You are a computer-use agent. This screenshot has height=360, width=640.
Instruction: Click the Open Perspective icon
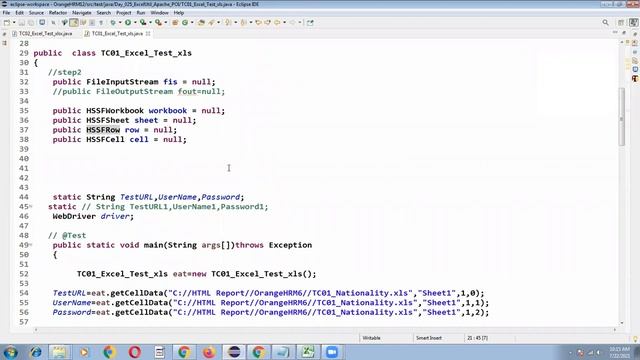(x=621, y=23)
